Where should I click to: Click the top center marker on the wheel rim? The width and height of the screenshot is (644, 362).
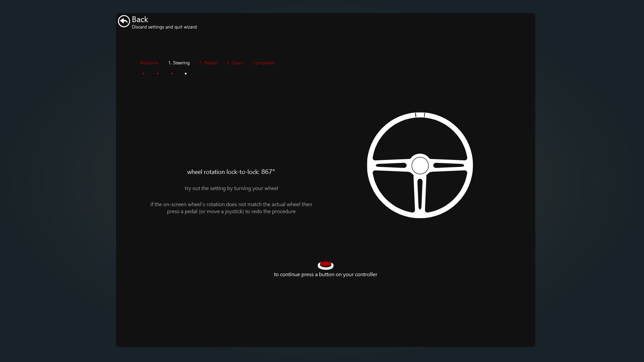[420, 115]
